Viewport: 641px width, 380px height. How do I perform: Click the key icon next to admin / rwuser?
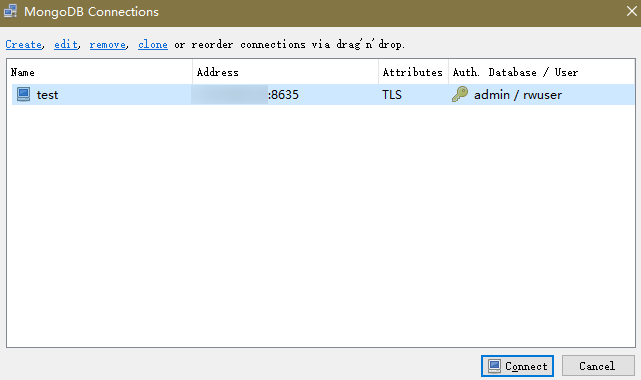460,94
